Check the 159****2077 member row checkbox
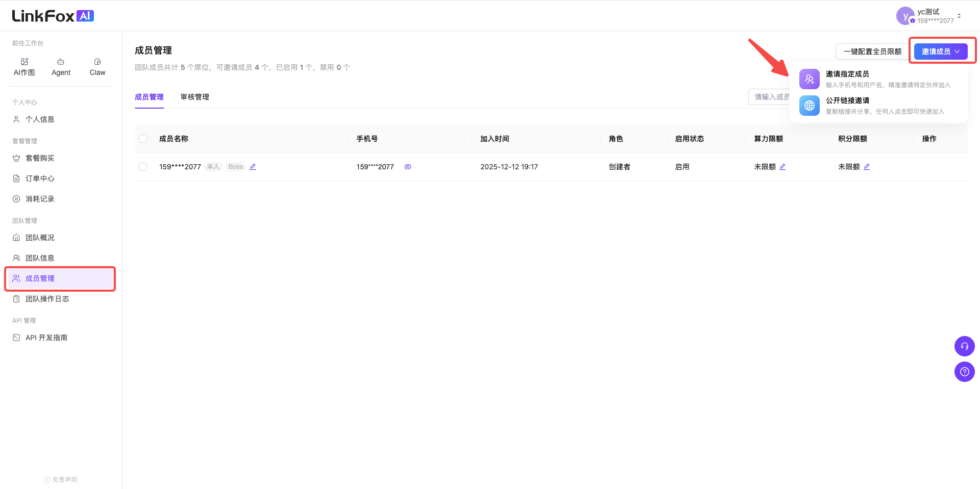The width and height of the screenshot is (980, 489). click(143, 167)
